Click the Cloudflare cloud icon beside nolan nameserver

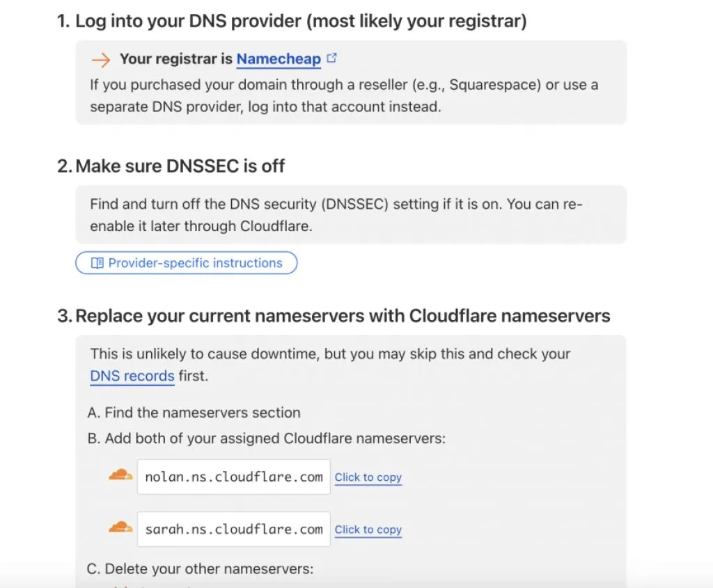[x=120, y=475]
